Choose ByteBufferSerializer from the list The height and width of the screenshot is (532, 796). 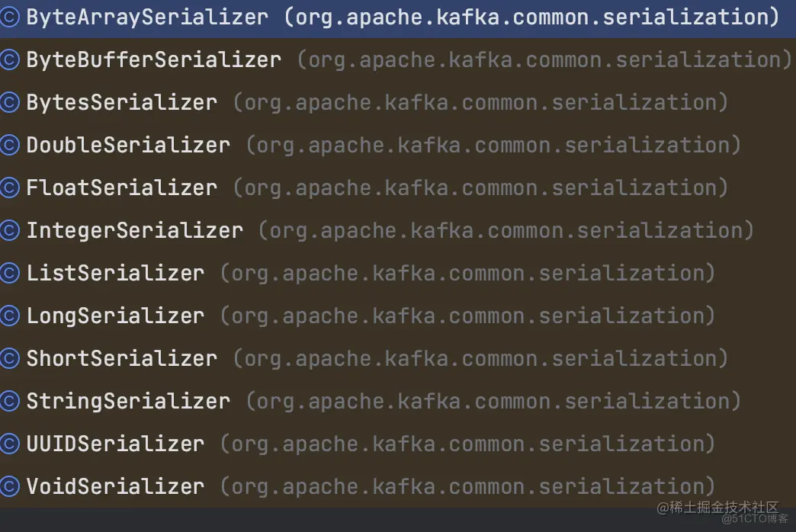398,60
